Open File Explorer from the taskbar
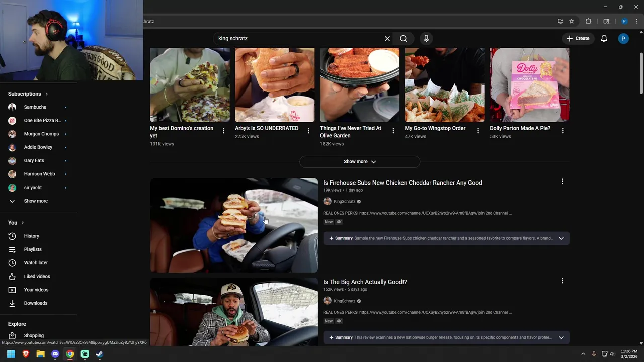 40,354
